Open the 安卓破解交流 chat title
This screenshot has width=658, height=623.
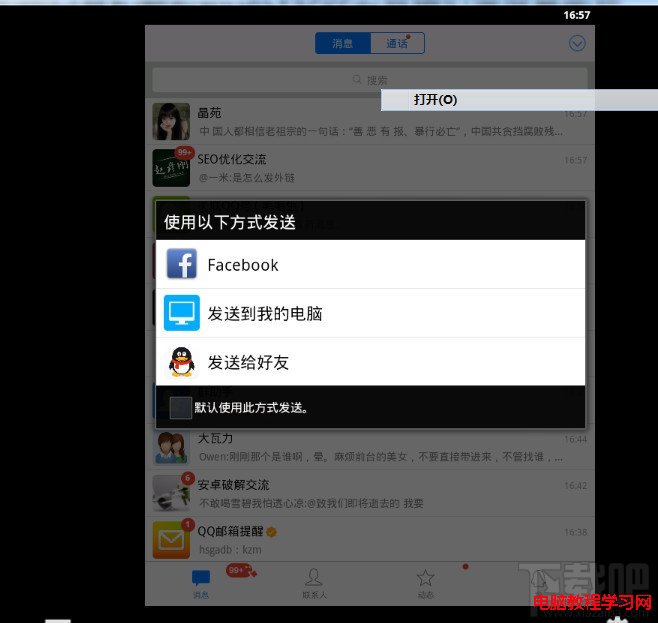[x=233, y=485]
